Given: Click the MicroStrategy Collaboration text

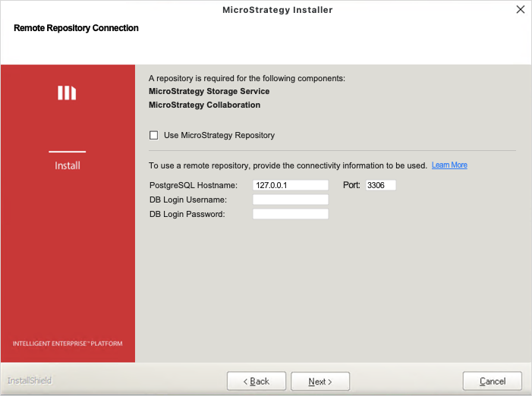Looking at the screenshot, I should point(204,105).
